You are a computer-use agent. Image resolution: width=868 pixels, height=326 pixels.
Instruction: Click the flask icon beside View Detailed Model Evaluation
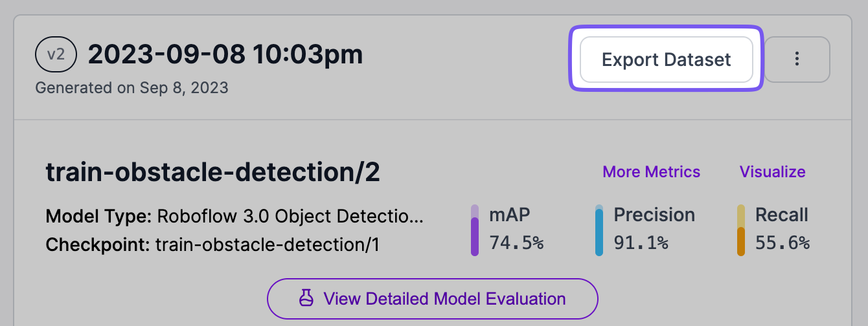pyautogui.click(x=306, y=298)
